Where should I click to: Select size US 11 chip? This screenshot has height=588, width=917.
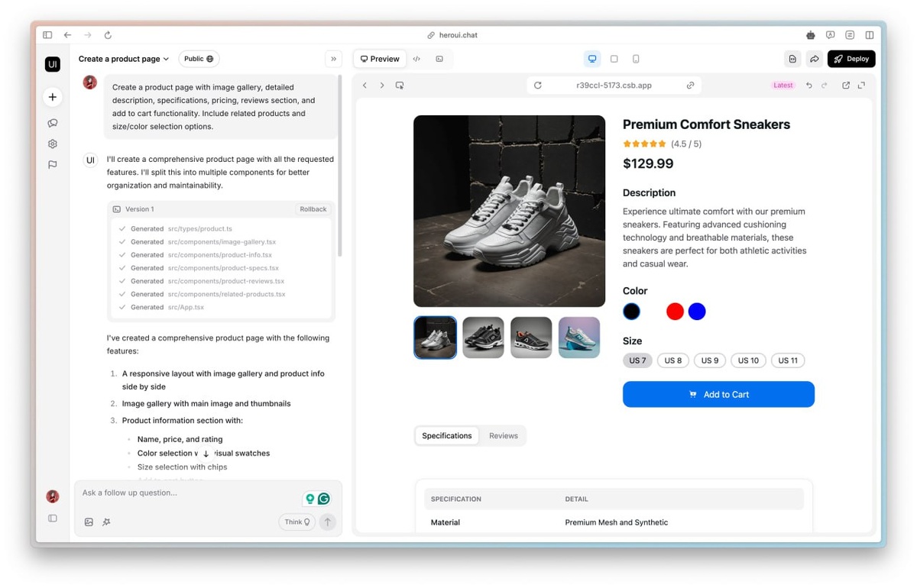(788, 360)
